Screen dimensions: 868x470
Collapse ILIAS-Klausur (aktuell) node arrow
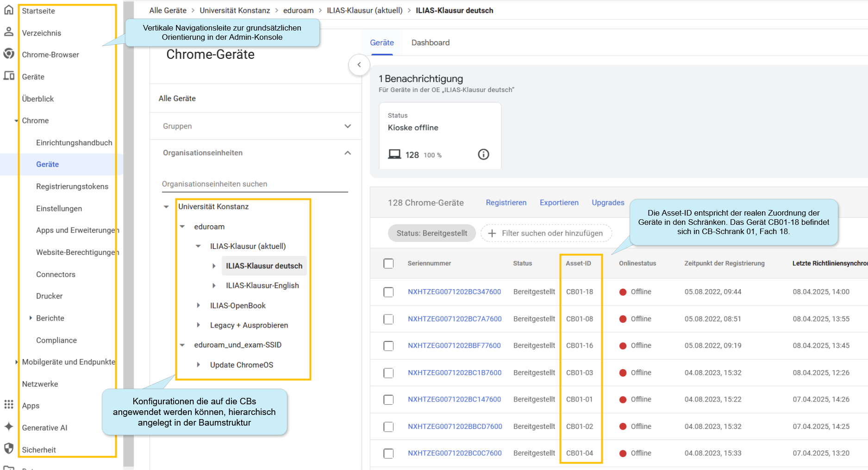198,246
